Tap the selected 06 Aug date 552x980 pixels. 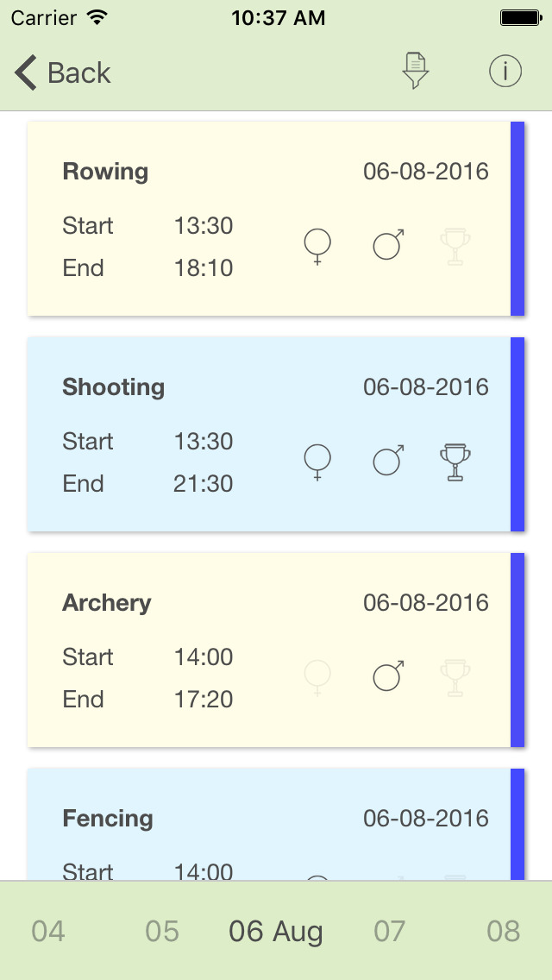click(276, 932)
